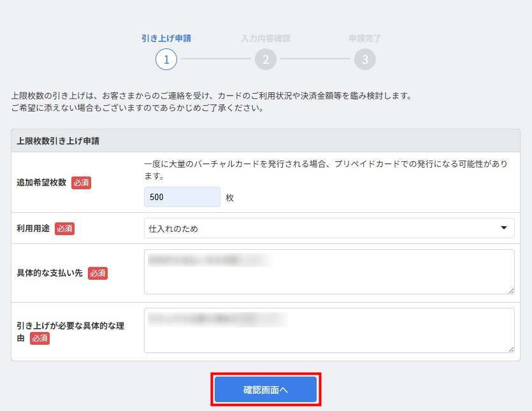This screenshot has width=532, height=411.
Task: Select the 申請完了 step label
Action: [x=365, y=38]
